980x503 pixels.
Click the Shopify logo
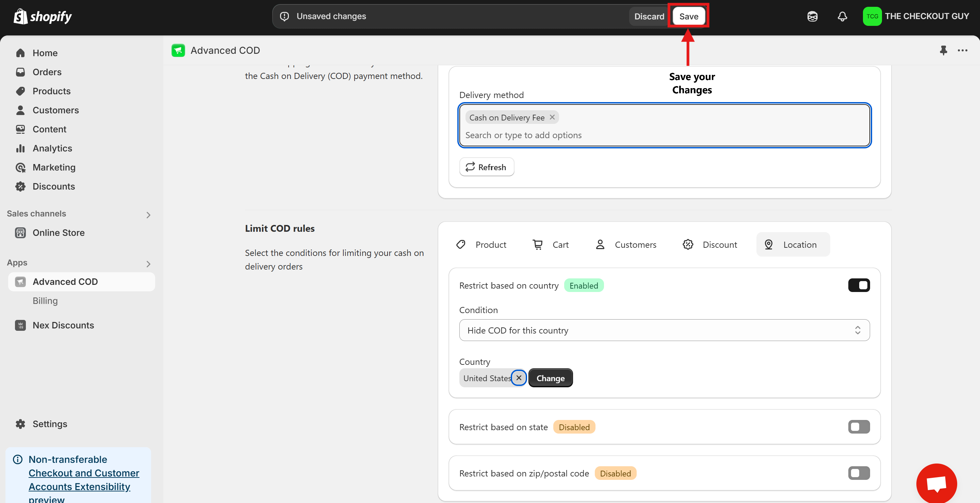43,16
